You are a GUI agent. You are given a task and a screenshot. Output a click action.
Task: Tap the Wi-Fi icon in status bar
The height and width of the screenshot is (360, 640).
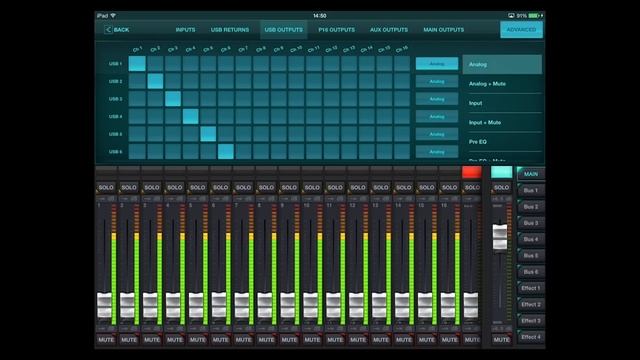[113, 16]
